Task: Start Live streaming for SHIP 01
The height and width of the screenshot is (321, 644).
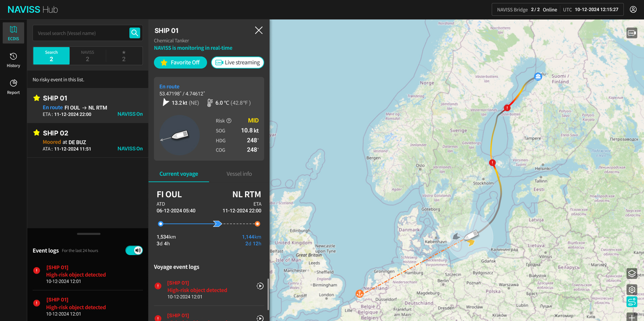Action: (x=237, y=62)
